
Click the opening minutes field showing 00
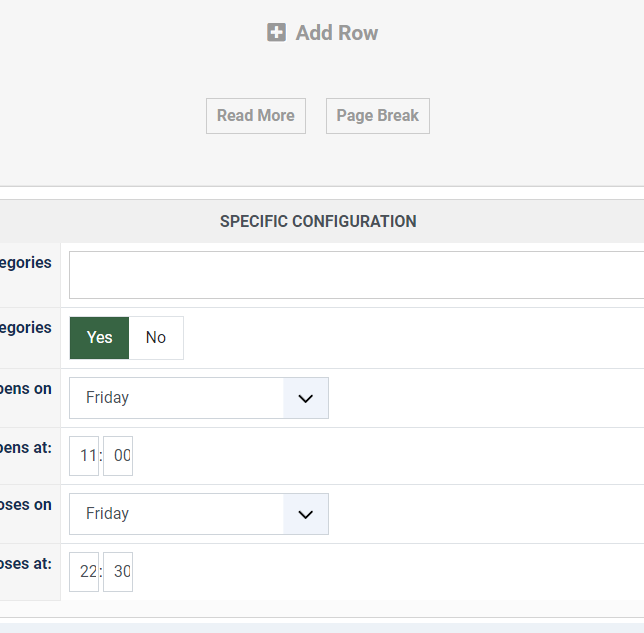(x=119, y=456)
